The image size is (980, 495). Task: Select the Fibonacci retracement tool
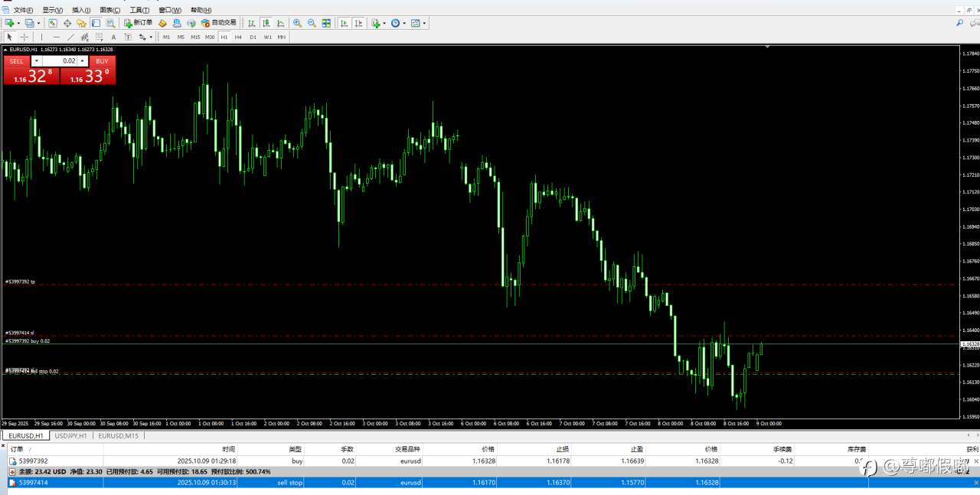(x=99, y=37)
